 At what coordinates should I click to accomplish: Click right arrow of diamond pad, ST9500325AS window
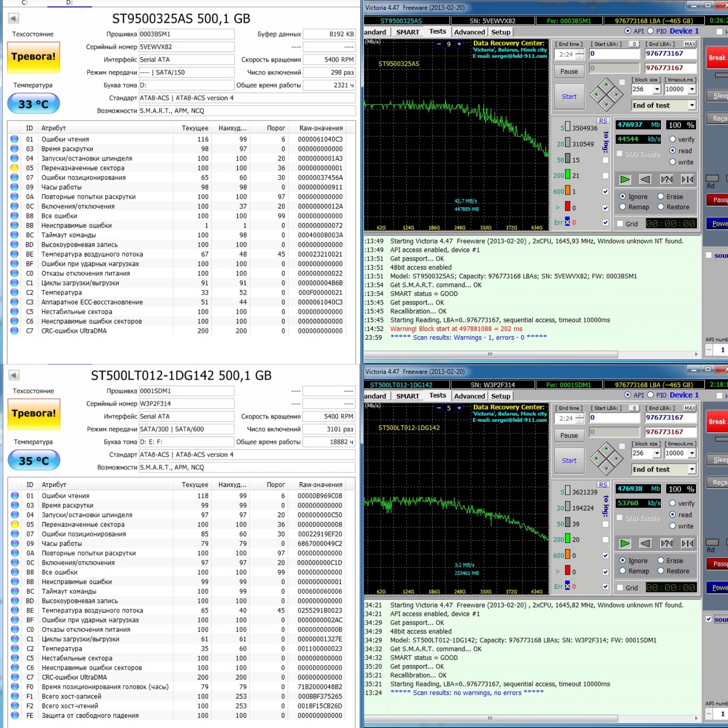(616, 95)
